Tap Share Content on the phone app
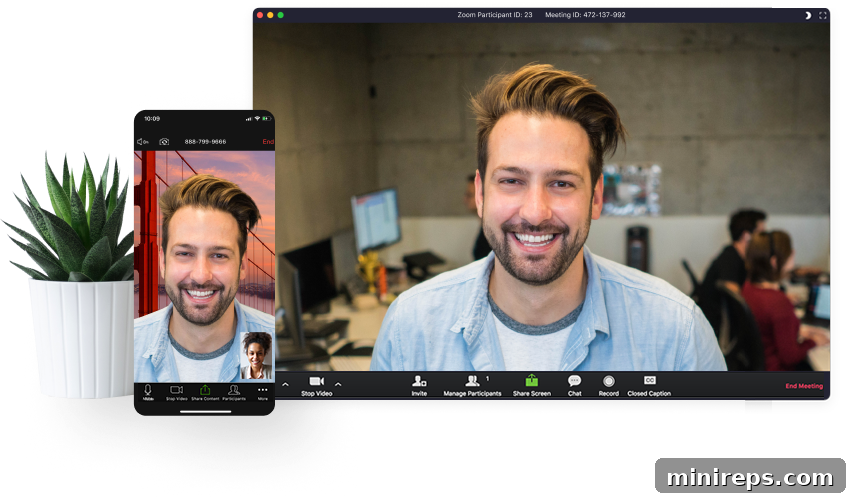Viewport: 847px width, 499px height. tap(205, 393)
